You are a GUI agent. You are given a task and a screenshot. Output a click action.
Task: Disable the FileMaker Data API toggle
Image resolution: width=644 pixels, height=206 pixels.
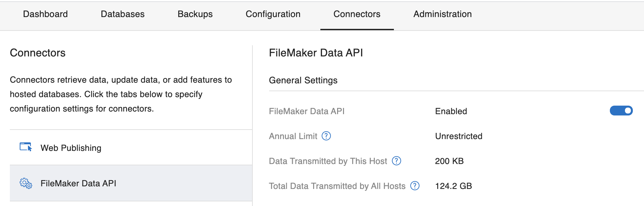[621, 111]
